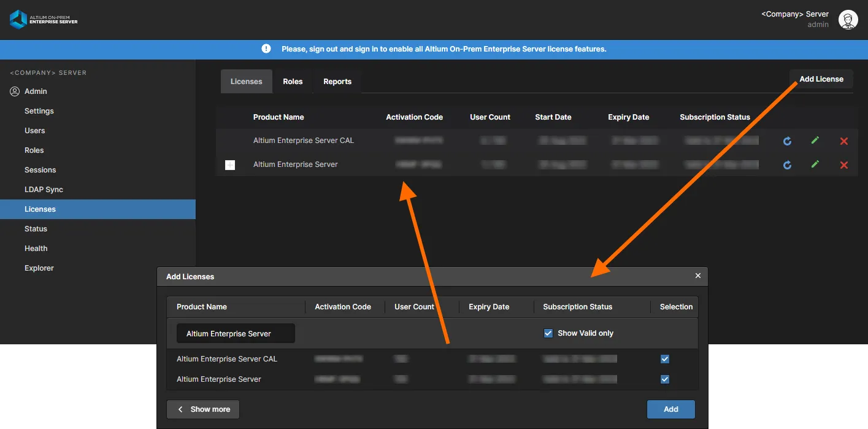
Task: Click Expiry Date header in Add Licenses dialog
Action: 489,307
